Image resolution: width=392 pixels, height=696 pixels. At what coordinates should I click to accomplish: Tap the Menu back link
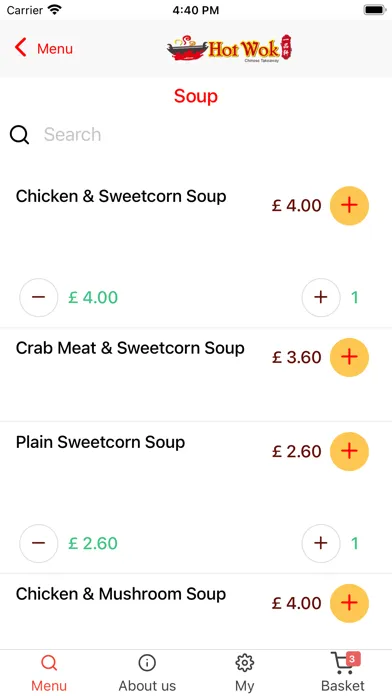click(x=55, y=48)
